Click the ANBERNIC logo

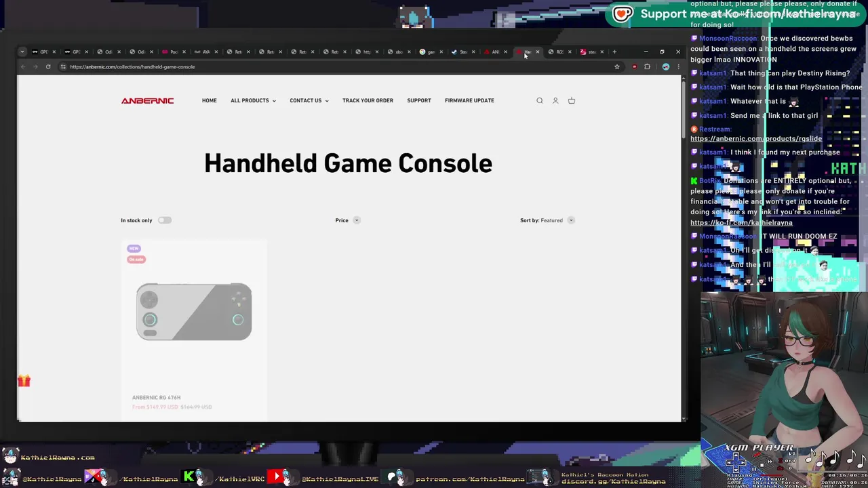[147, 101]
